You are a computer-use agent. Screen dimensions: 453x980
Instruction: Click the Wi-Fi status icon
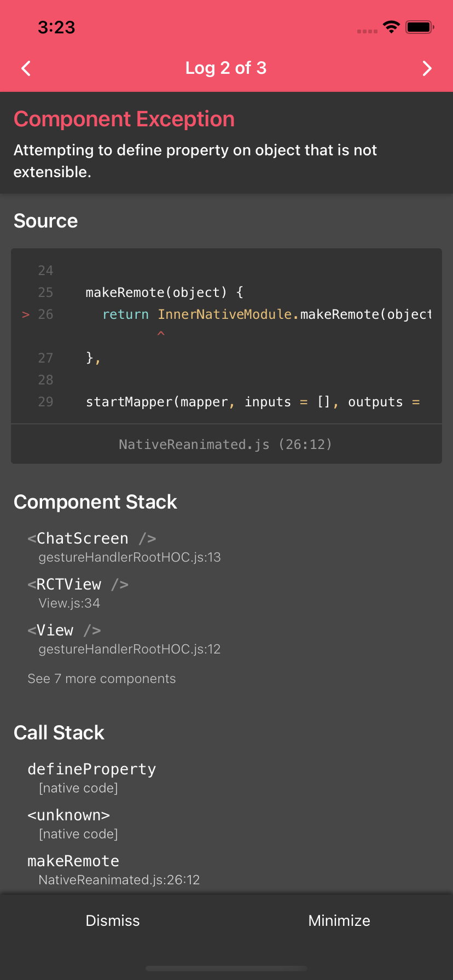coord(392,27)
